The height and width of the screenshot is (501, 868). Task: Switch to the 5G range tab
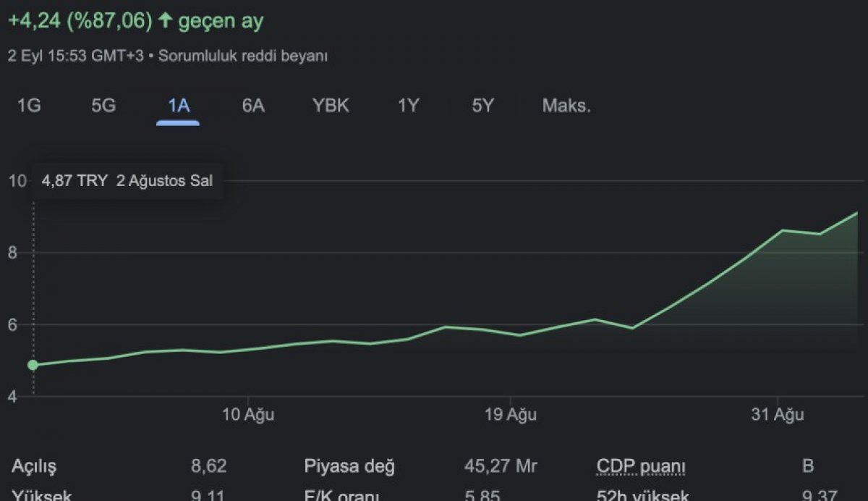(x=103, y=106)
